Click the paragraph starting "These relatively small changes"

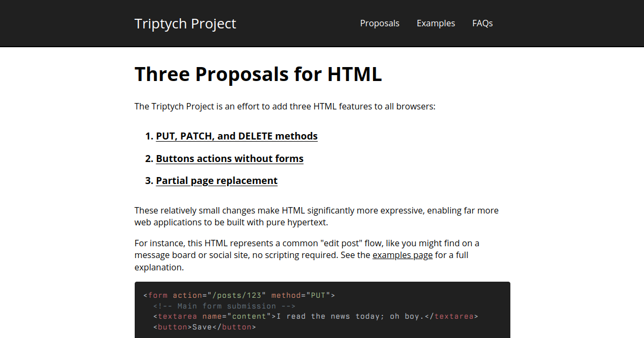tap(317, 216)
